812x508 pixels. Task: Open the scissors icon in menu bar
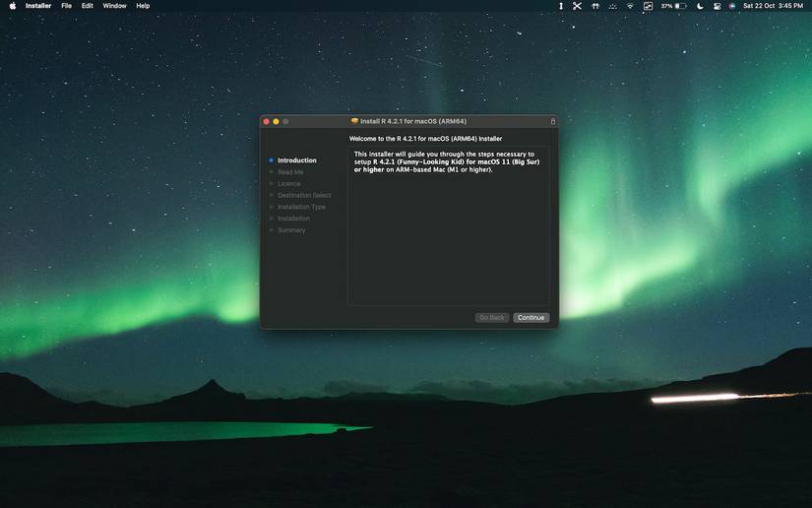[x=577, y=6]
